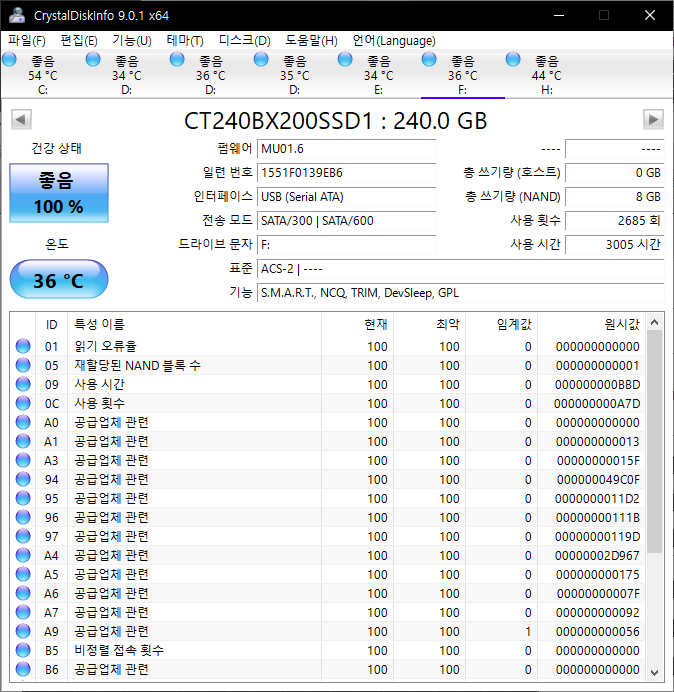Go to previous disk arrow
This screenshot has width=674, height=692.
coord(21,119)
